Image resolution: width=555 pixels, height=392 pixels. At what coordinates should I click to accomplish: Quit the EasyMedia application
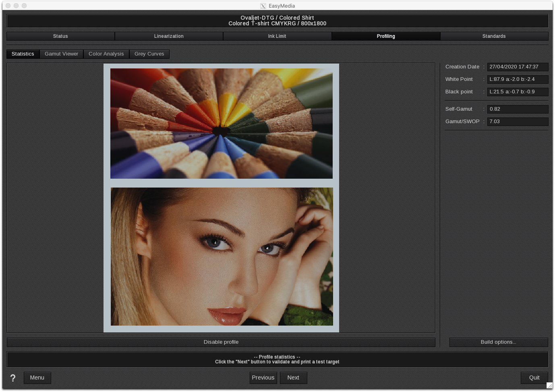534,378
